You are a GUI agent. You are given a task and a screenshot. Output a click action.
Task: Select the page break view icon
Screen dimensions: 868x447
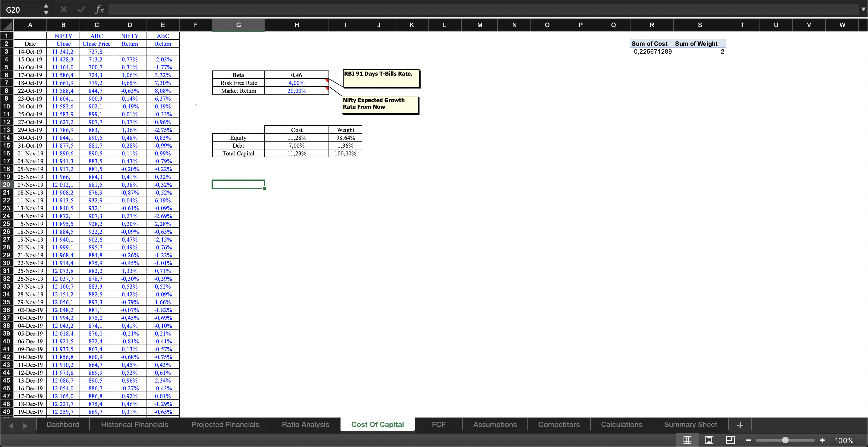[x=730, y=440]
